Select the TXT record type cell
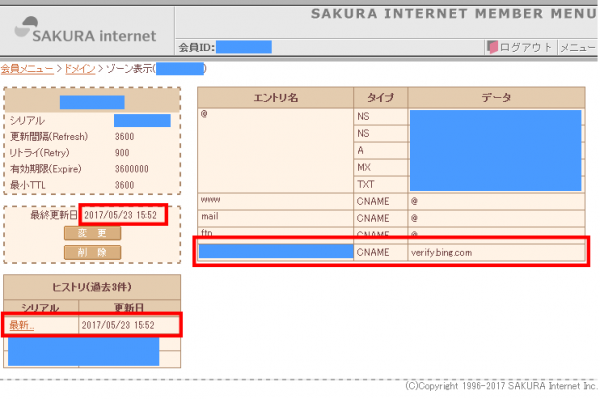This screenshot has height=399, width=600. coord(380,184)
